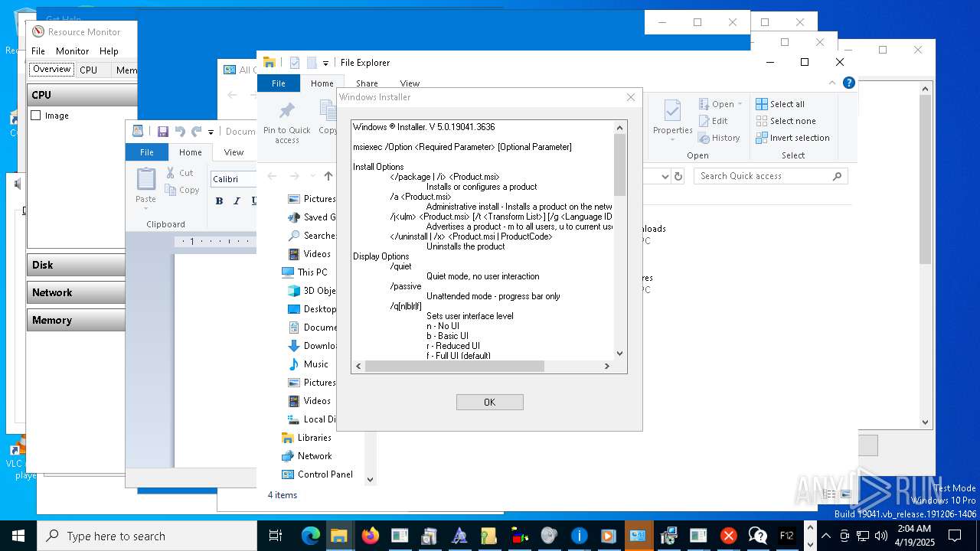Open the notification center icon
This screenshot has height=551, width=980.
(x=954, y=536)
